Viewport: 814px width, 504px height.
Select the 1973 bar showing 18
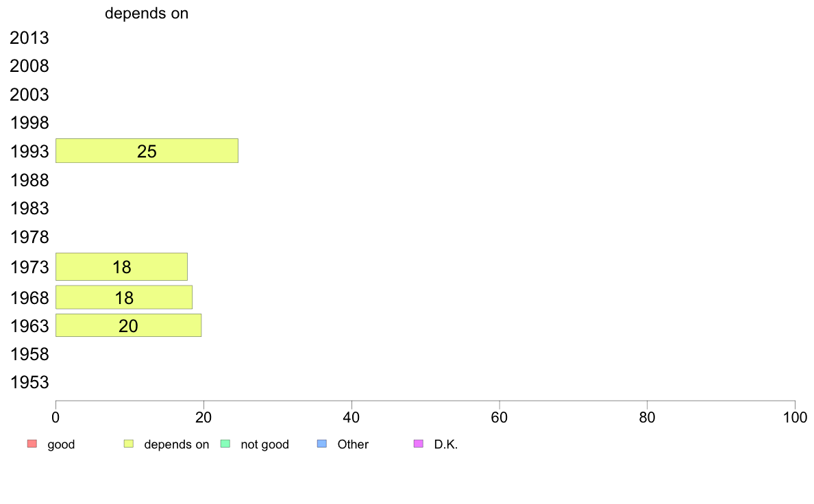click(121, 267)
